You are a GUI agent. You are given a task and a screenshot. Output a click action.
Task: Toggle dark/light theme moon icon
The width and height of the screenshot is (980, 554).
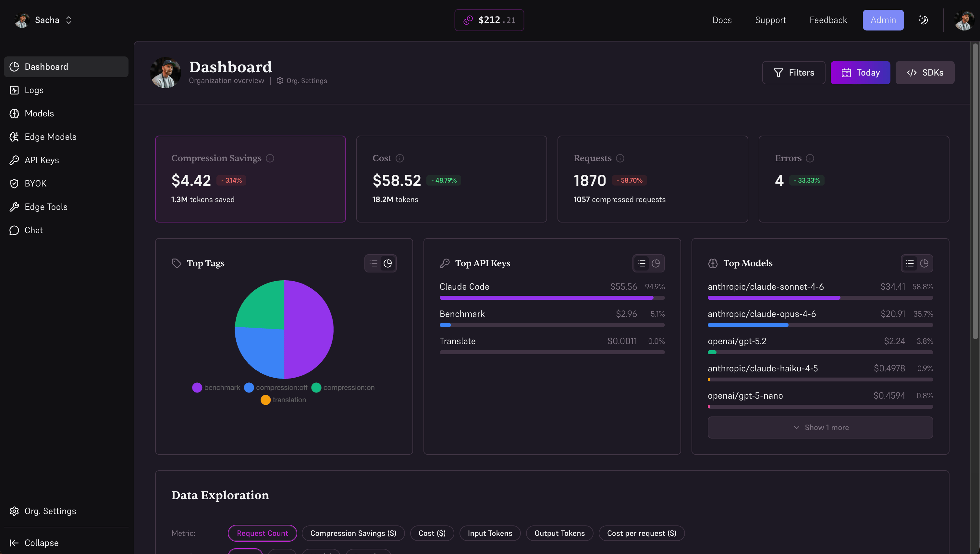click(x=923, y=20)
